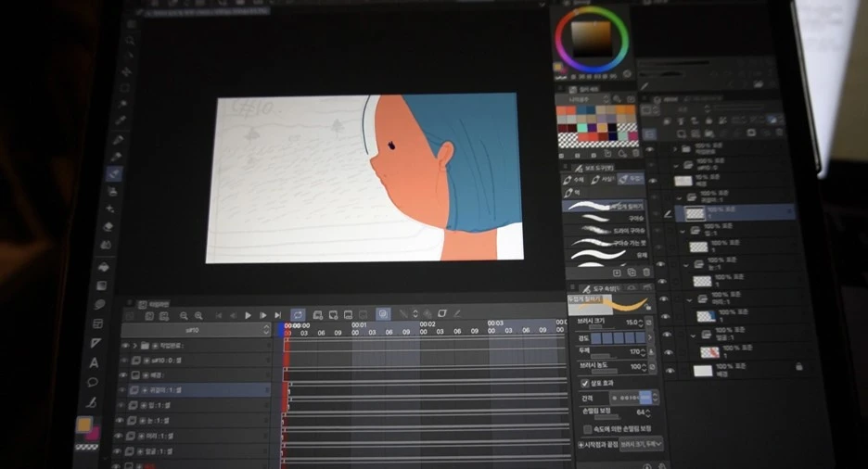The image size is (868, 469).
Task: Click the lock icon on paper layer
Action: [x=798, y=366]
